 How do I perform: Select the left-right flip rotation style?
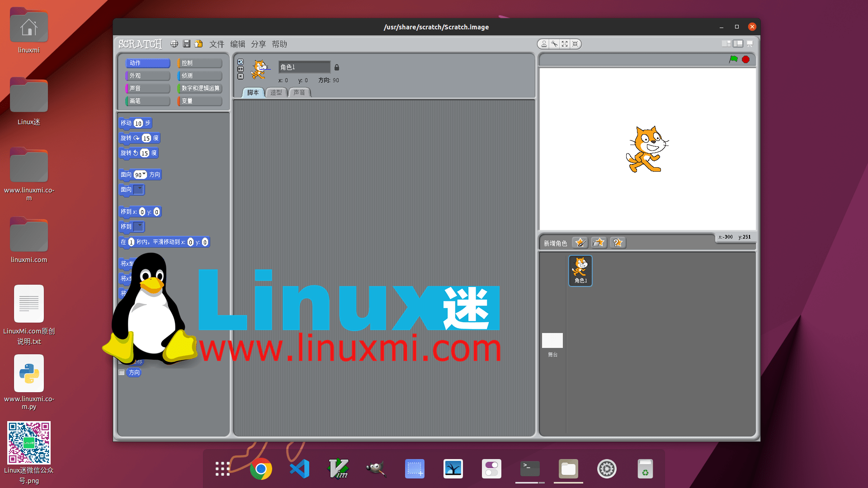coord(241,69)
